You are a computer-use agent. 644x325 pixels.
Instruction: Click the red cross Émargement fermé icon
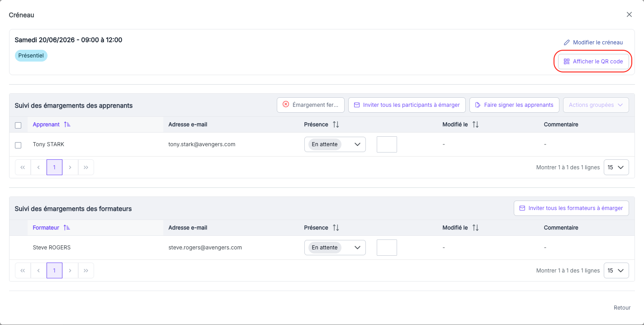pos(286,105)
